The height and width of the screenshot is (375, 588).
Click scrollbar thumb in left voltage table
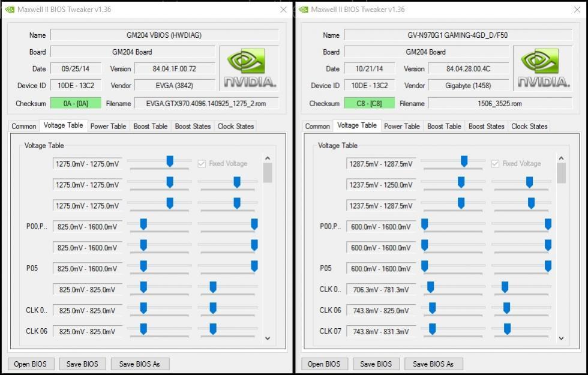(x=268, y=173)
